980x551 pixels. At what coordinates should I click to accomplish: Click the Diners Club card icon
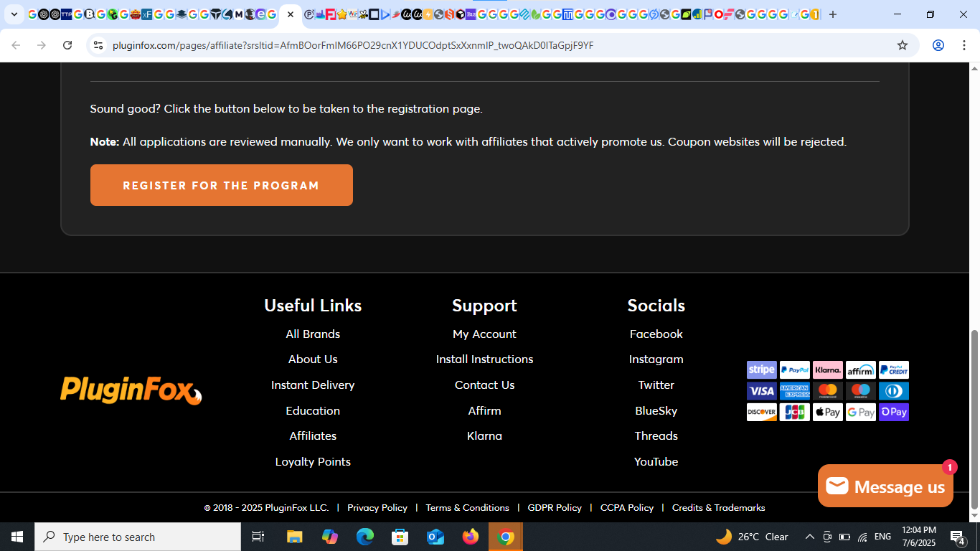tap(893, 391)
